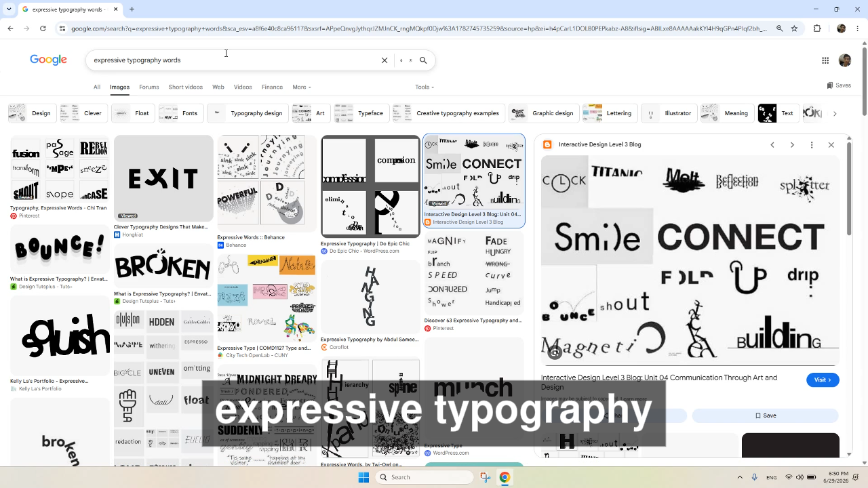
Task: Open the Google account avatar
Action: coord(845,60)
